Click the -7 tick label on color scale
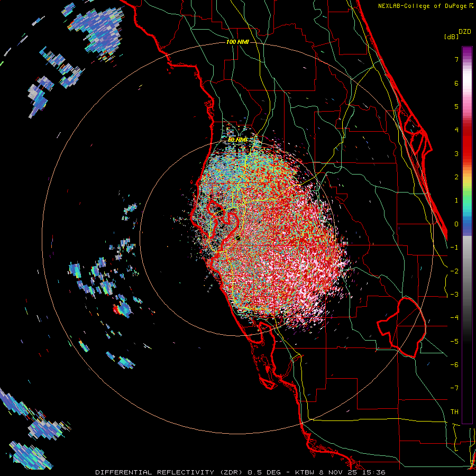 (454, 388)
